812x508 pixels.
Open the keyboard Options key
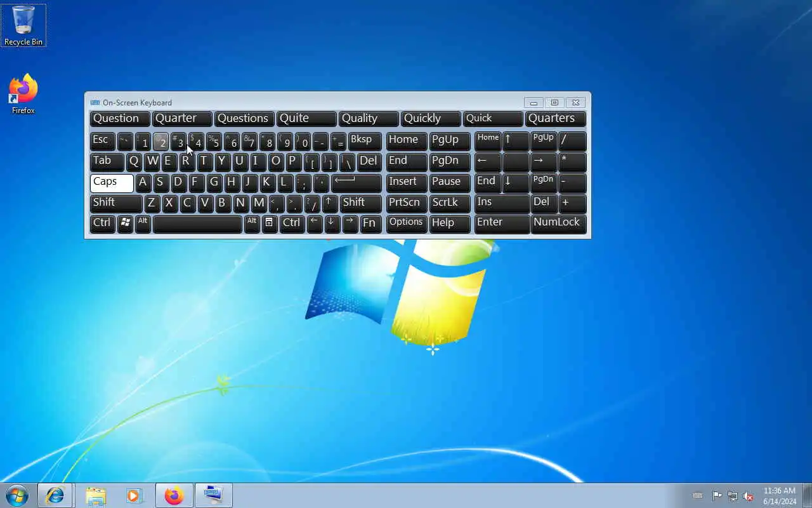[407, 224]
